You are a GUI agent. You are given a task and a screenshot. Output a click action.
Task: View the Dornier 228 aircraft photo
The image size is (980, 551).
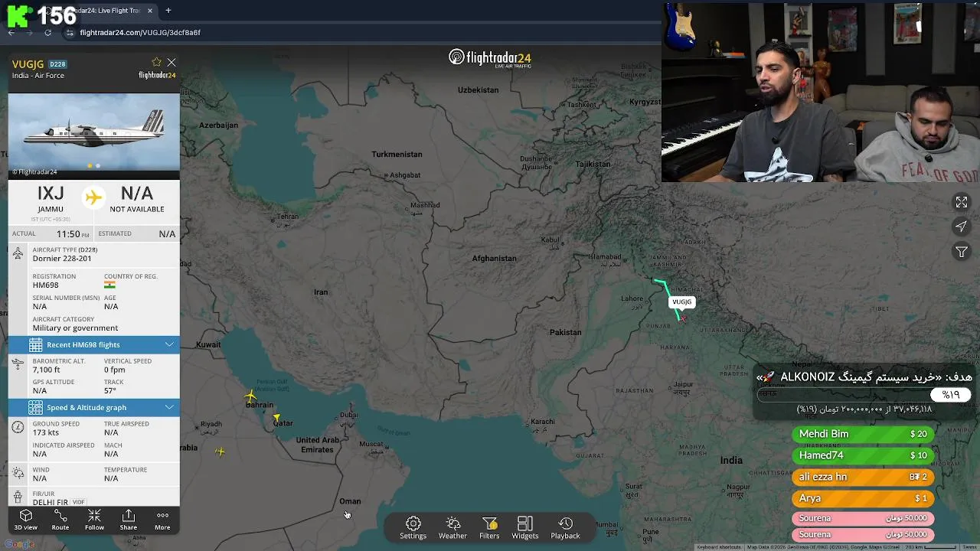click(x=94, y=132)
